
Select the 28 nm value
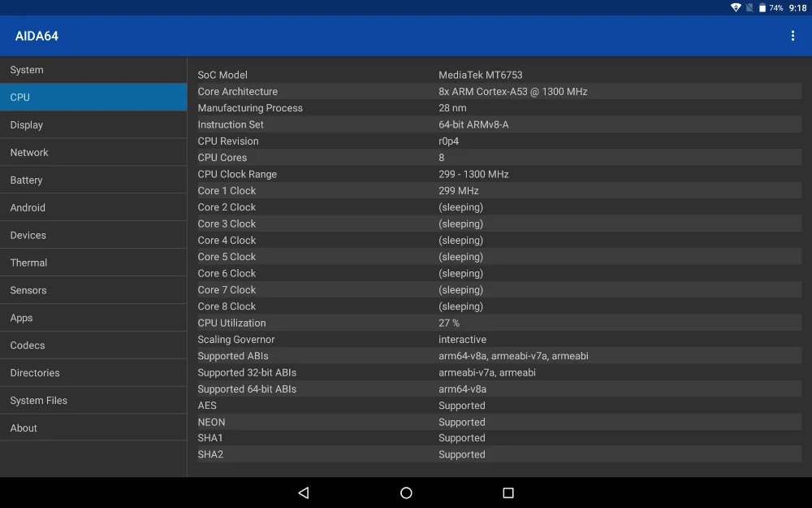(452, 108)
